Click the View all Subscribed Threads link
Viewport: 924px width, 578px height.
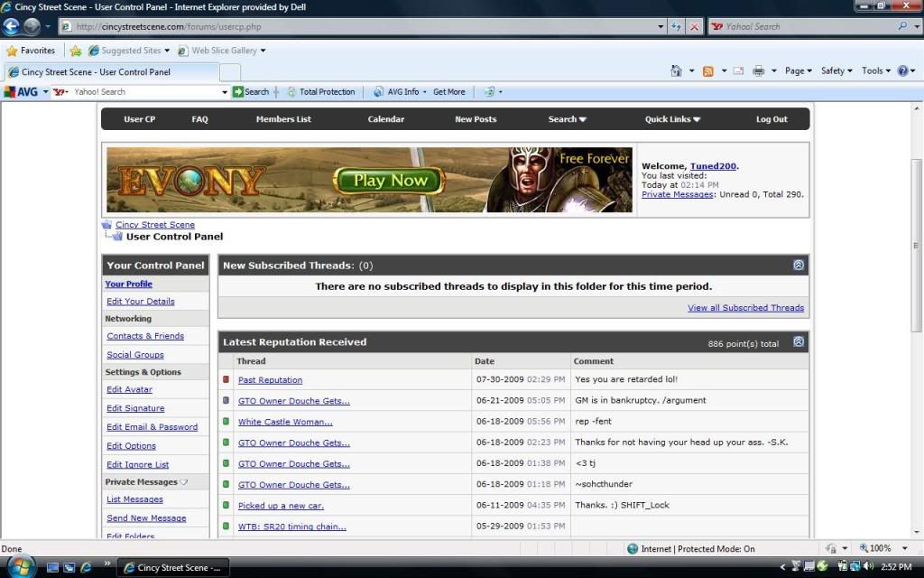click(x=745, y=308)
